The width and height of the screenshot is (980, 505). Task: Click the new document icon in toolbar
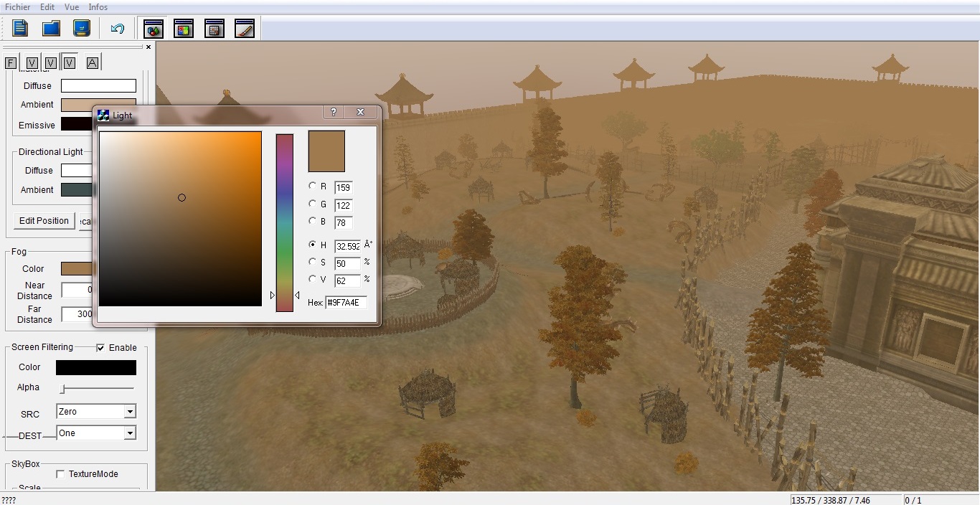(20, 28)
